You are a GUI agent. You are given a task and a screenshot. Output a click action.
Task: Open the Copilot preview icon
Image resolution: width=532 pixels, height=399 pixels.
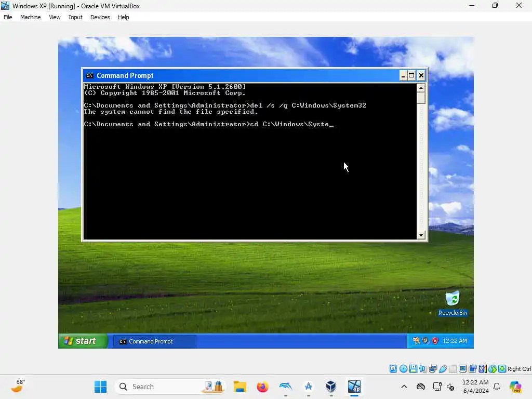coord(515,387)
